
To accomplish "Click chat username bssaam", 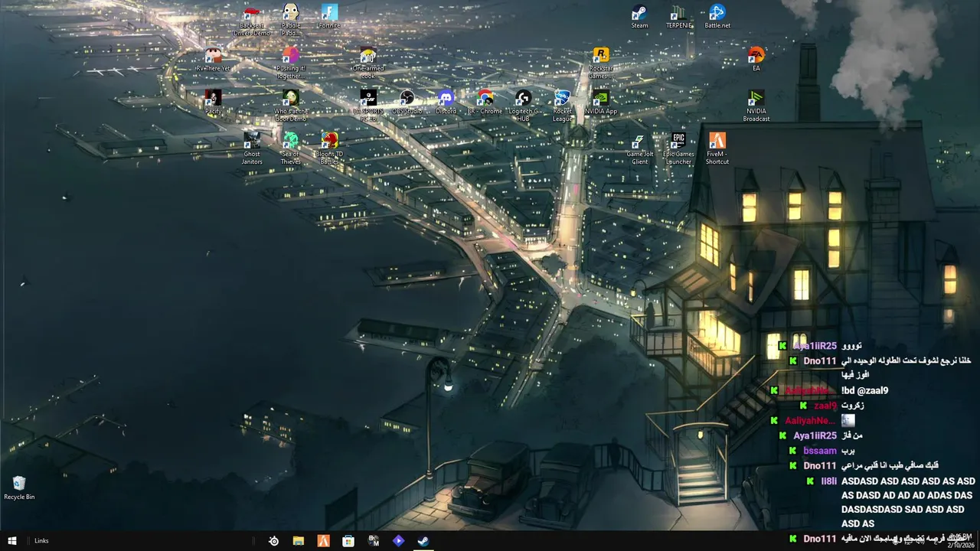I will coord(820,451).
